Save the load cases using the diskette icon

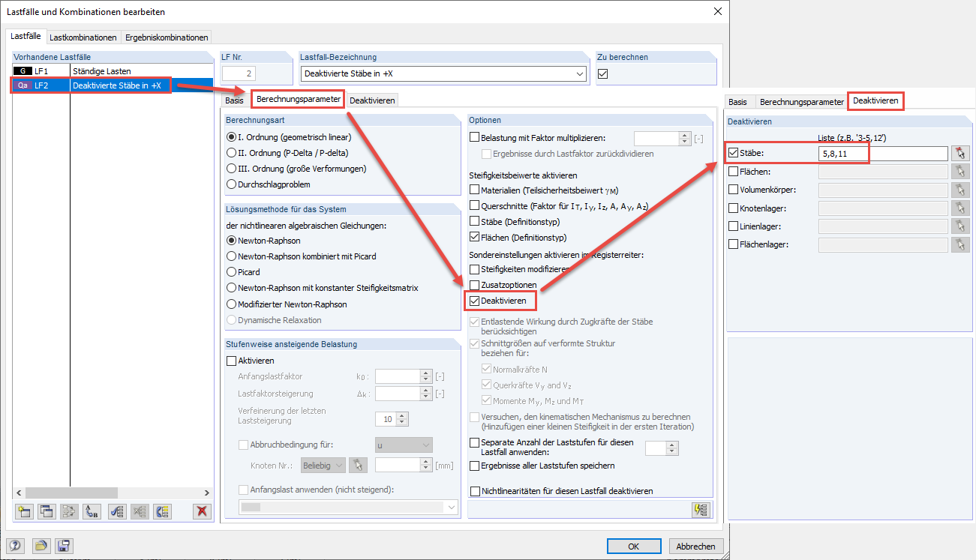tap(64, 546)
